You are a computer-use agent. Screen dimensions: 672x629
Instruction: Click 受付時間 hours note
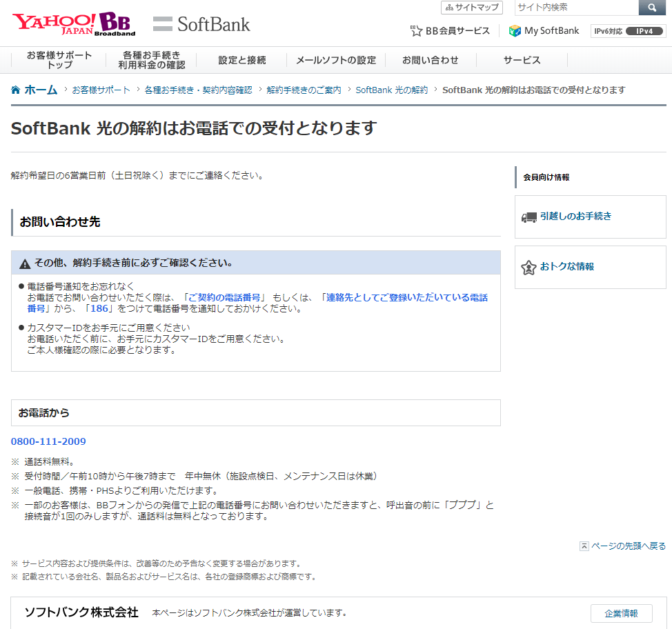(x=201, y=476)
